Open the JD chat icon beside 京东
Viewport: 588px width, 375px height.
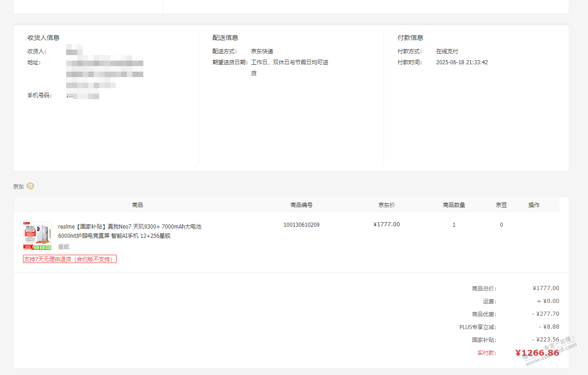click(x=30, y=186)
